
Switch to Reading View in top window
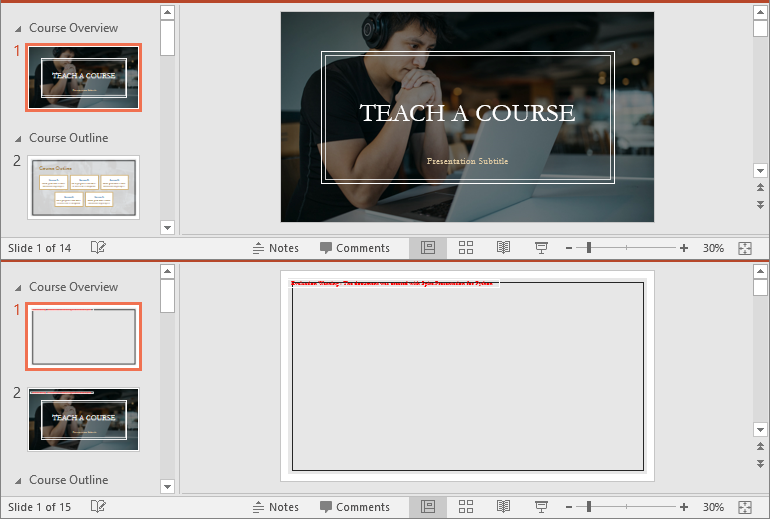click(x=503, y=248)
